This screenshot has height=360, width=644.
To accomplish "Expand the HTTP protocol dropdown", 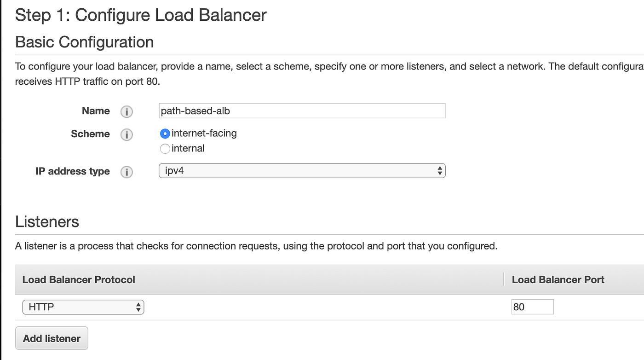I will coord(83,307).
